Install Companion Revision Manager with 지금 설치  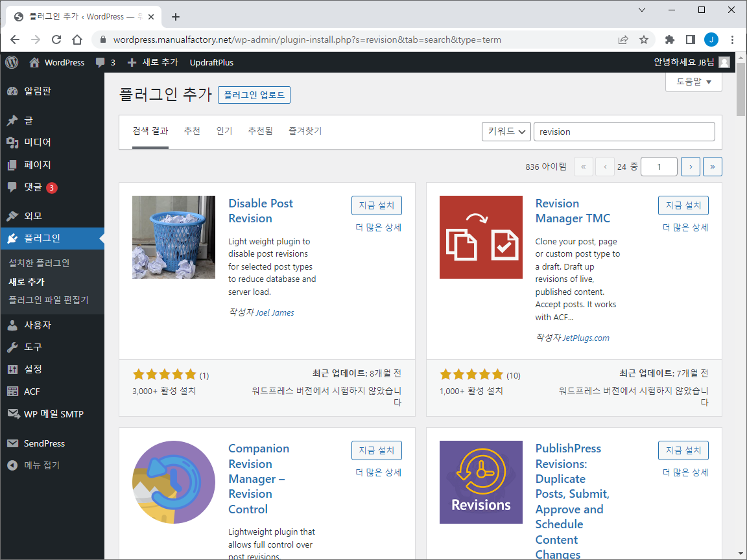[376, 450]
